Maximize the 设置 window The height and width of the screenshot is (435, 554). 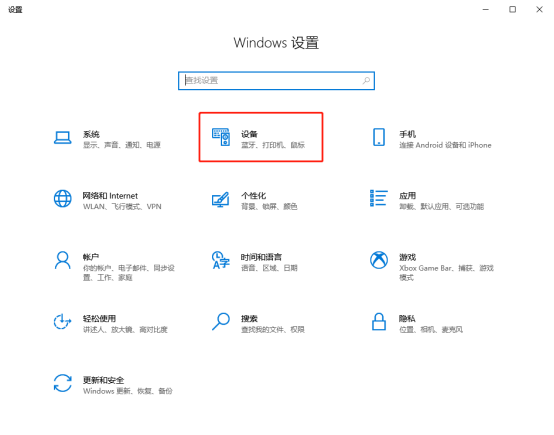[x=512, y=10]
